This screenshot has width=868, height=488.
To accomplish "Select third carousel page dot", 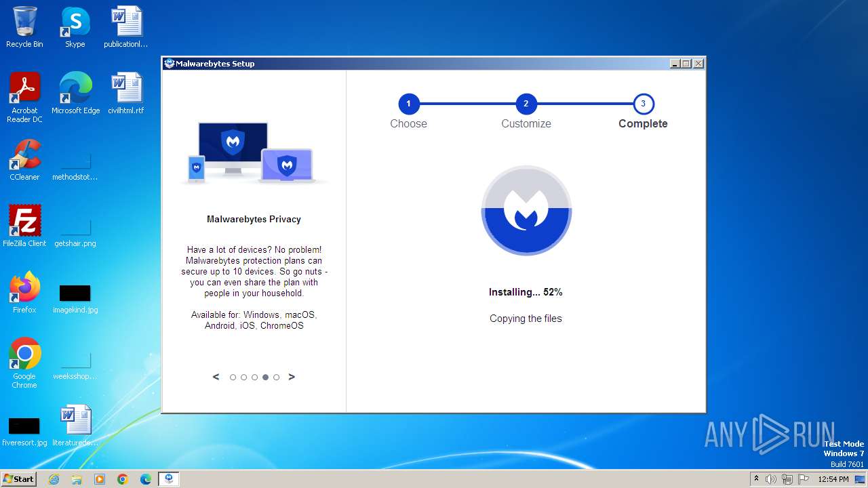I will [254, 378].
